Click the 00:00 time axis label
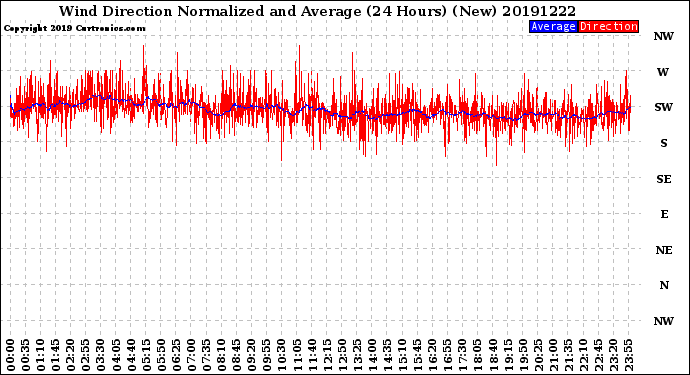 point(11,355)
